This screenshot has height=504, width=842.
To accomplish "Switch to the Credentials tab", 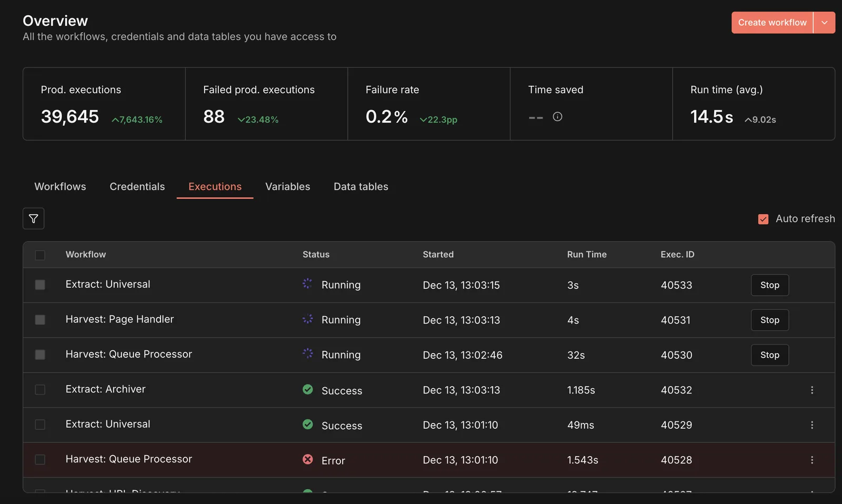I will pos(137,187).
